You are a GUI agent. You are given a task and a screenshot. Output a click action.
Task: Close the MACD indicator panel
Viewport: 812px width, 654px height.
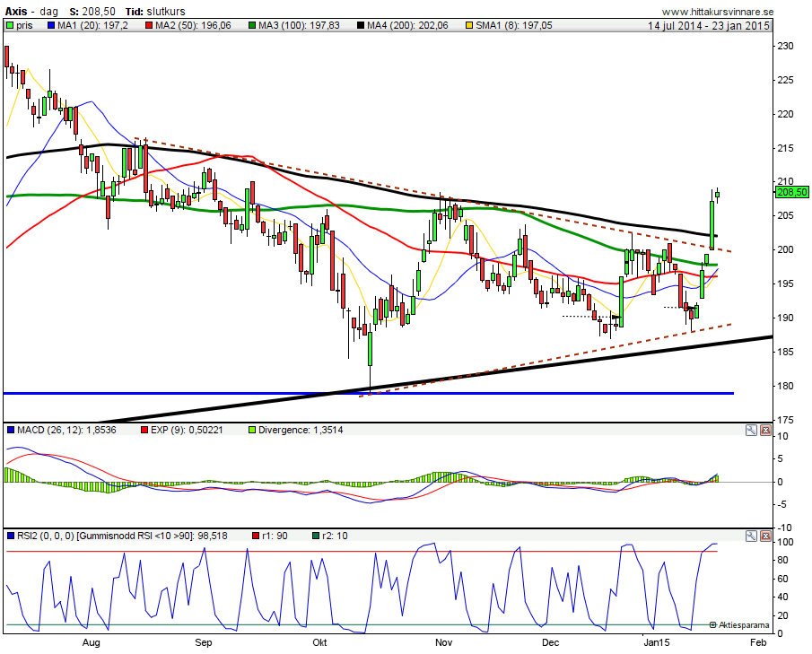pyautogui.click(x=764, y=430)
